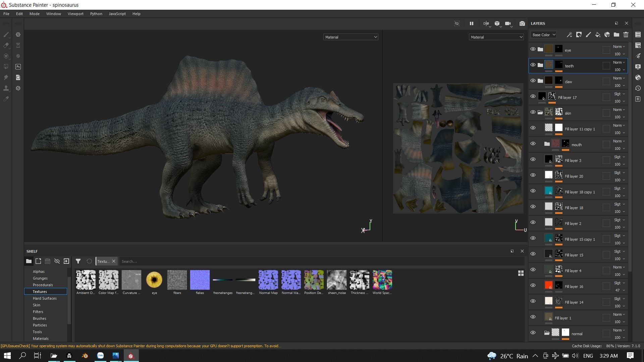Image resolution: width=644 pixels, height=362 pixels.
Task: Pause the viewport rendering
Action: point(471,23)
